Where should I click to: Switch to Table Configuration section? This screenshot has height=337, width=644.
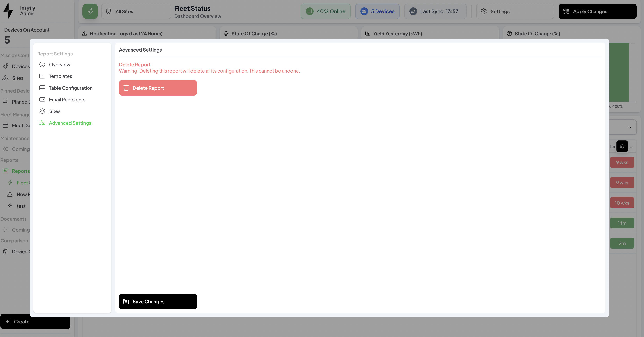click(x=70, y=88)
